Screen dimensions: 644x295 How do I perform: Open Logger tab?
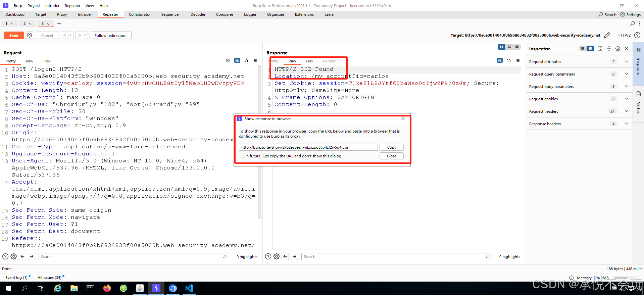coord(250,14)
